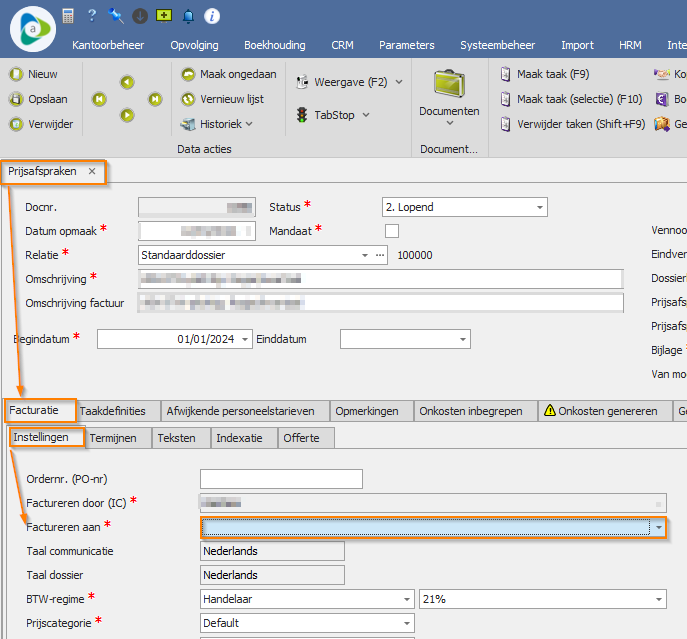Open help via question mark icon
687x639 pixels.
pos(92,16)
